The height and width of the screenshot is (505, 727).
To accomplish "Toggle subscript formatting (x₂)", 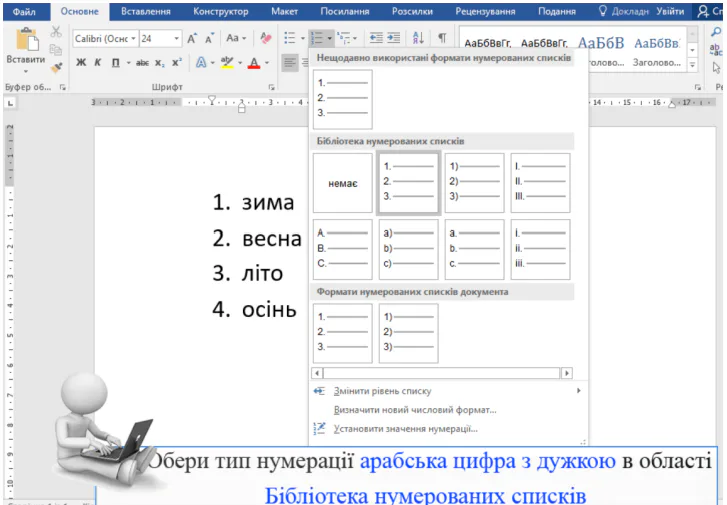I will [x=161, y=62].
